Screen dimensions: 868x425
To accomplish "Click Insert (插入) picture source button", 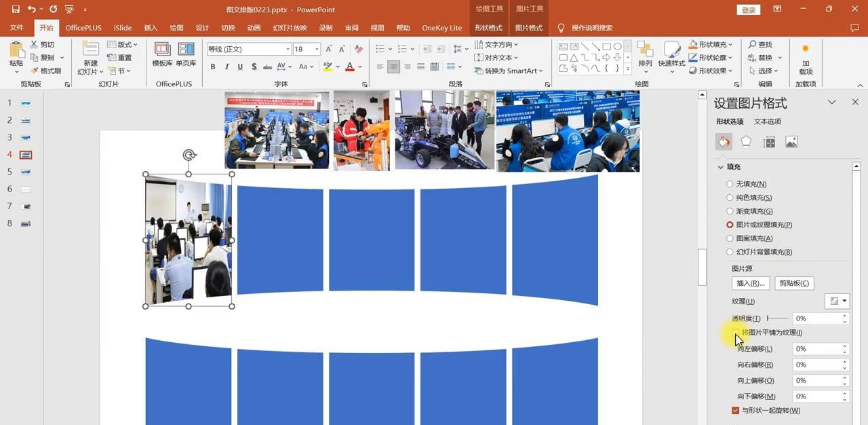I will [x=750, y=283].
